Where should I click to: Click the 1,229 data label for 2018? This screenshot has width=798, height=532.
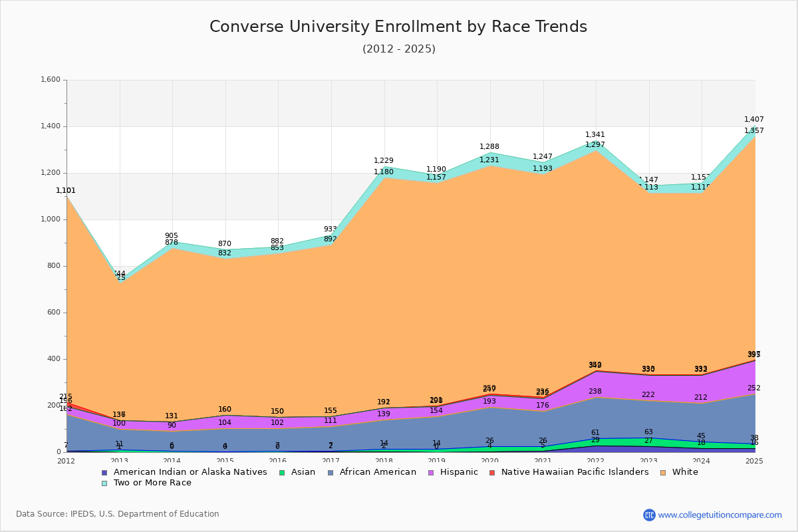pyautogui.click(x=384, y=160)
